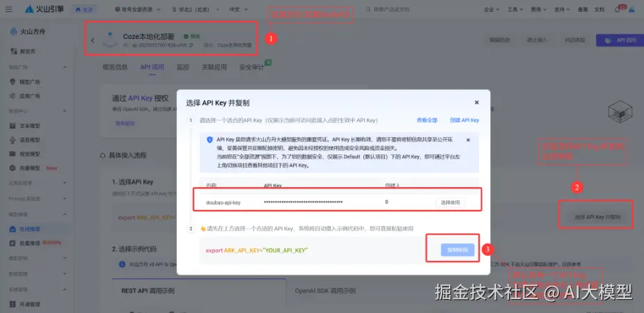This screenshot has width=644, height=313.
Task: Click the masked API Key value
Action: (x=303, y=202)
